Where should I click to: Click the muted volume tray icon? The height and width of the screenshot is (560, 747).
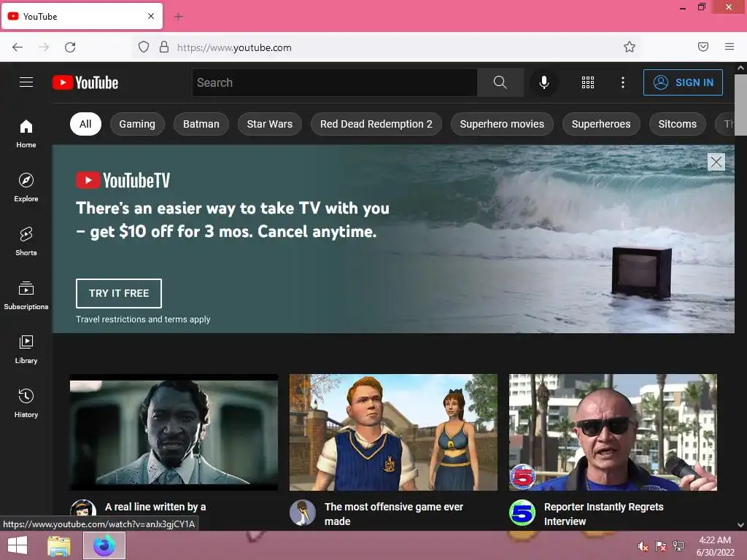(x=643, y=546)
